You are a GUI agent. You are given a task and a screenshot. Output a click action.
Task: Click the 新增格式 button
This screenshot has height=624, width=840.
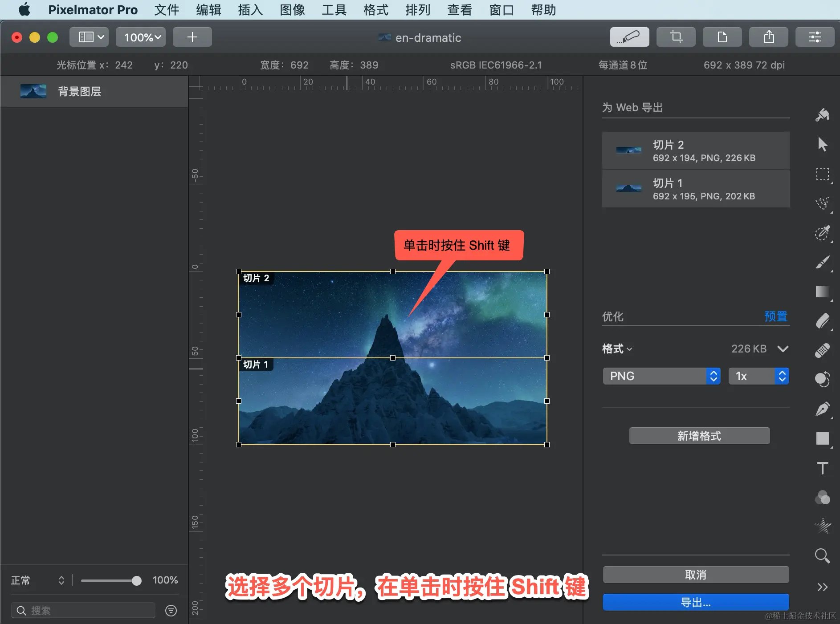(x=699, y=436)
